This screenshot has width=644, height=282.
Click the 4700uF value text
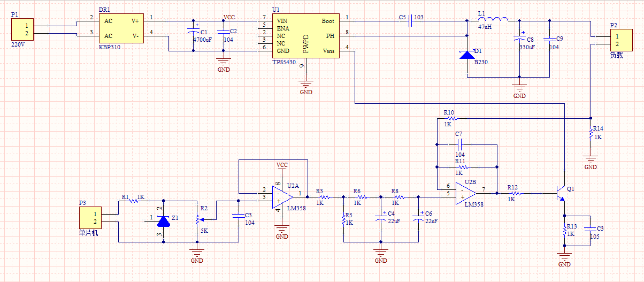(203, 40)
